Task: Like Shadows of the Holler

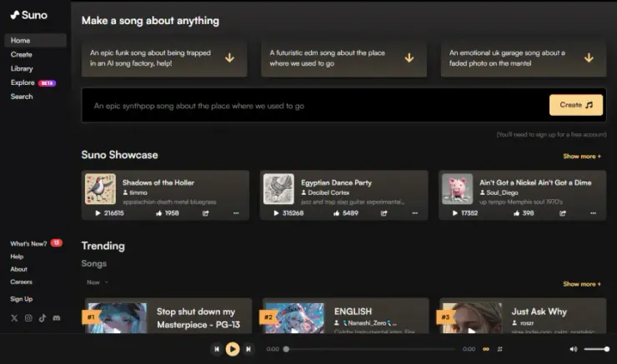Action: (x=159, y=213)
